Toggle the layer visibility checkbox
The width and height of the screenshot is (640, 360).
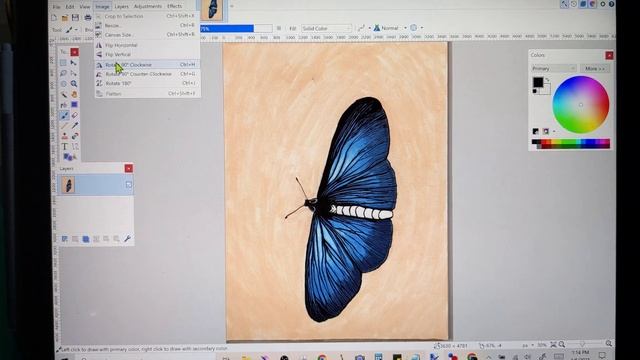[129, 185]
